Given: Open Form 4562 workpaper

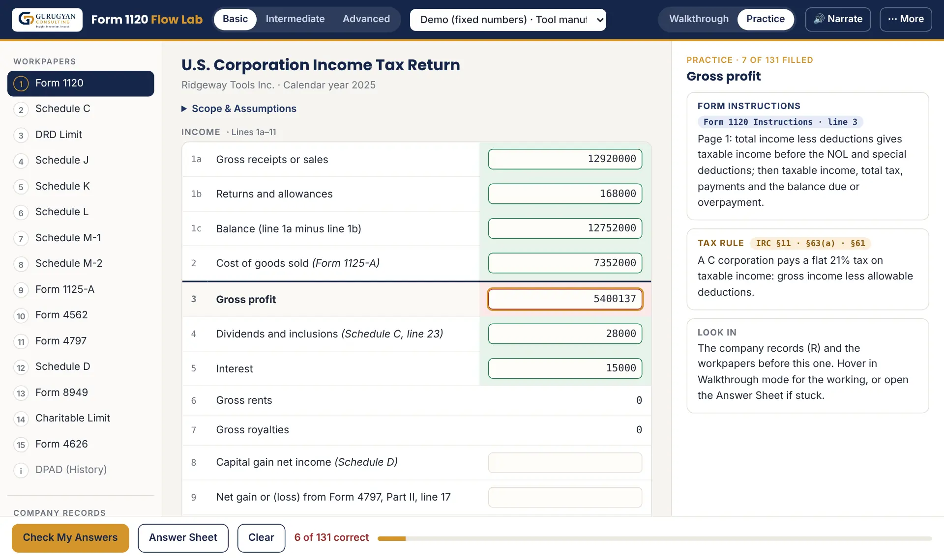Looking at the screenshot, I should (x=81, y=315).
